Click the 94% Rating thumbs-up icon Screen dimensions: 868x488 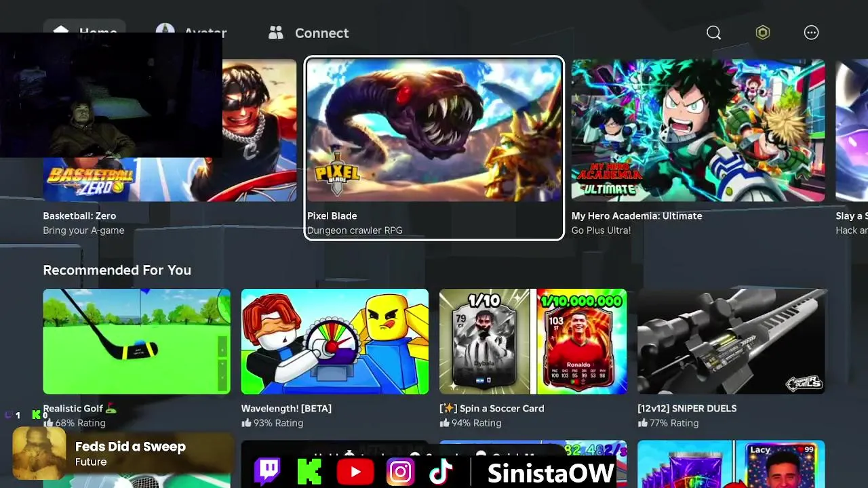(x=444, y=423)
